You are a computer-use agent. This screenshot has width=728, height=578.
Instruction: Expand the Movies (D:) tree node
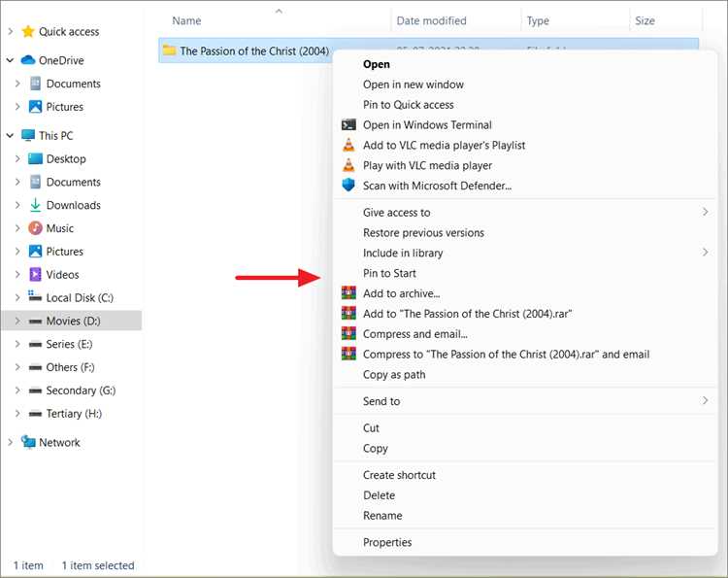[17, 322]
